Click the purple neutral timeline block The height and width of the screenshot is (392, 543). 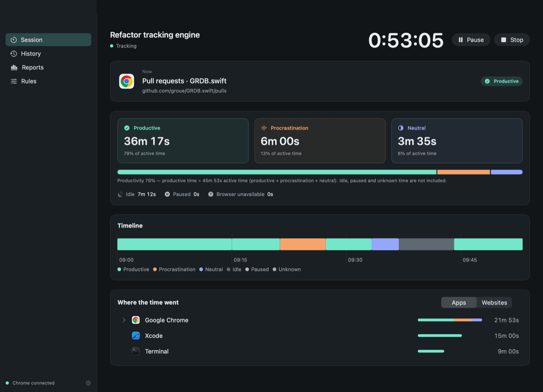(385, 244)
